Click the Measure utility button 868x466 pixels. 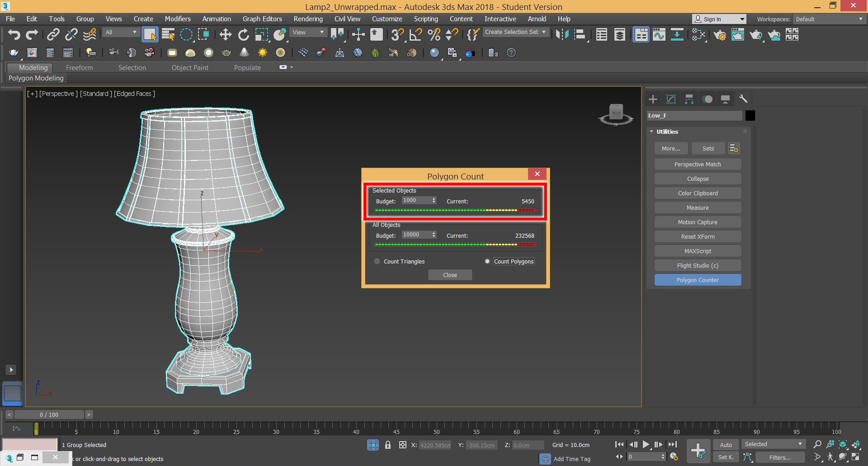[x=698, y=207]
